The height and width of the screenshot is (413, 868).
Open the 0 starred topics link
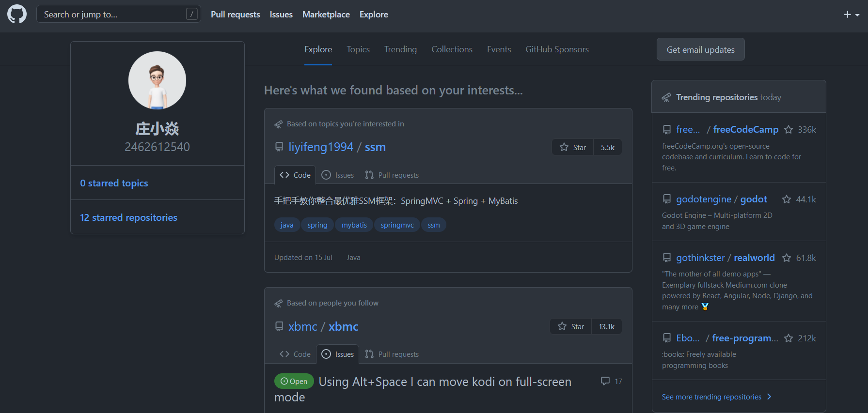point(114,183)
